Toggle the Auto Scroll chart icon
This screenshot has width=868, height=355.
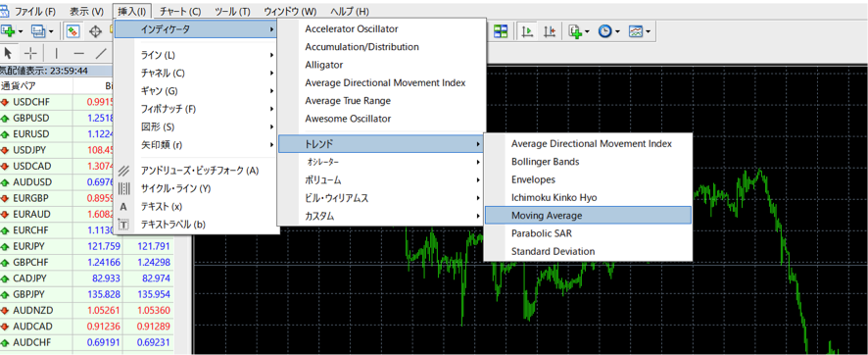point(528,31)
